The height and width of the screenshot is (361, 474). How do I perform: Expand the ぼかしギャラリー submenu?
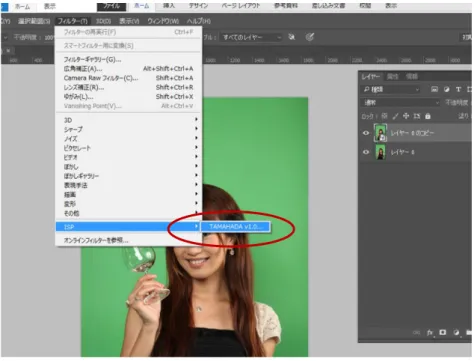click(x=128, y=176)
